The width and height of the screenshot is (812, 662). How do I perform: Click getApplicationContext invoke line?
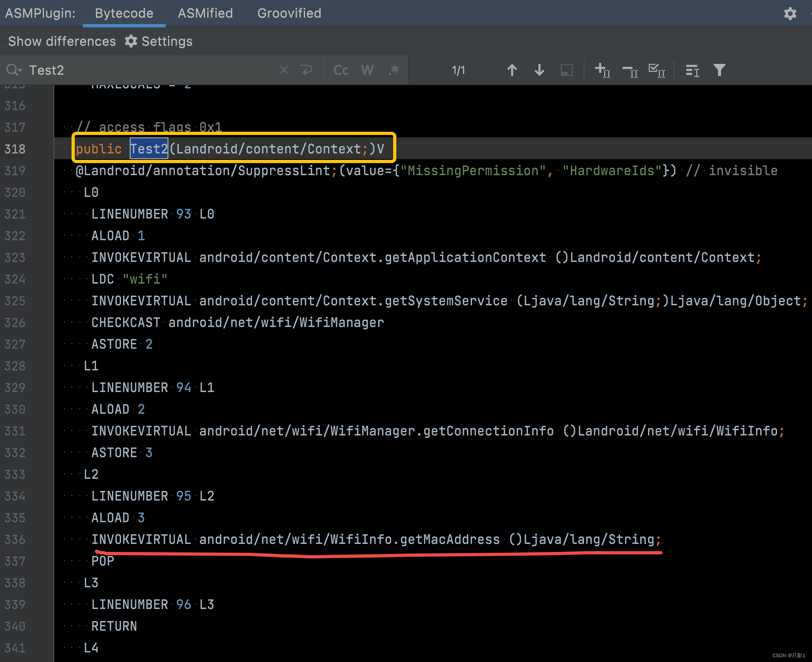click(426, 257)
